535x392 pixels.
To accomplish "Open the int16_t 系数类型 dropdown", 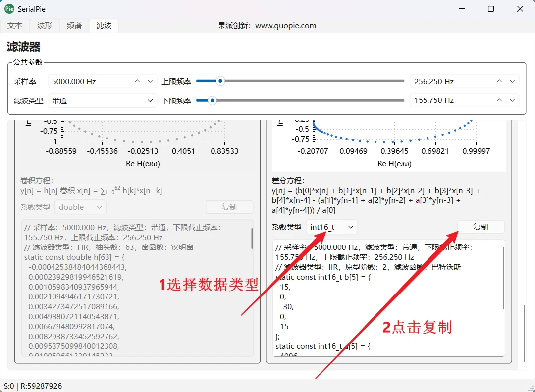I will pos(332,227).
